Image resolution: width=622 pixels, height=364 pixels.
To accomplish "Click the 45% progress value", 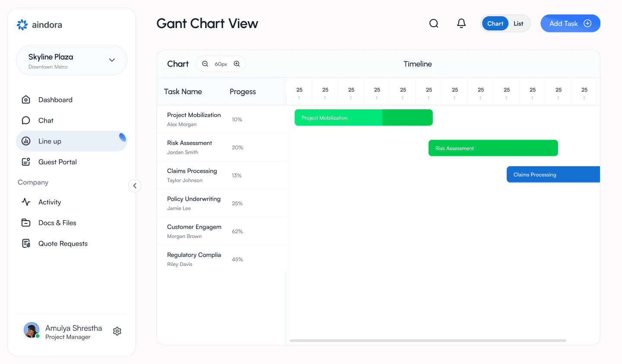I will click(238, 260).
